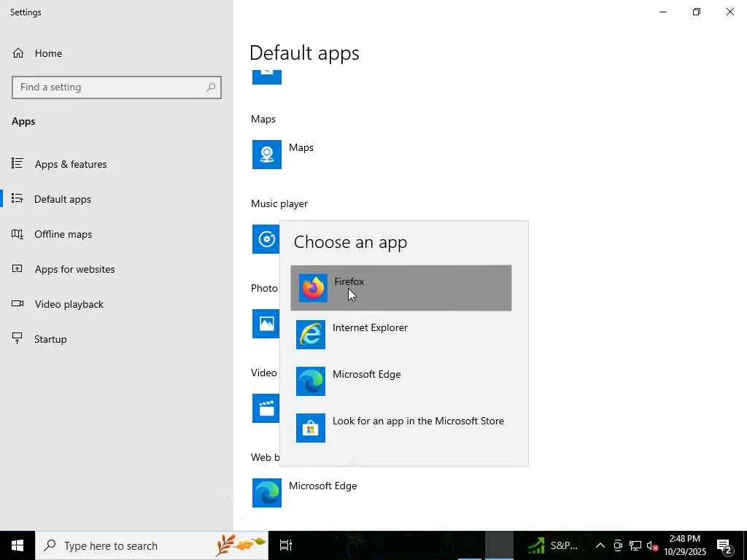Click the Edge logo icon in popup
This screenshot has height=560, width=747.
pyautogui.click(x=311, y=381)
